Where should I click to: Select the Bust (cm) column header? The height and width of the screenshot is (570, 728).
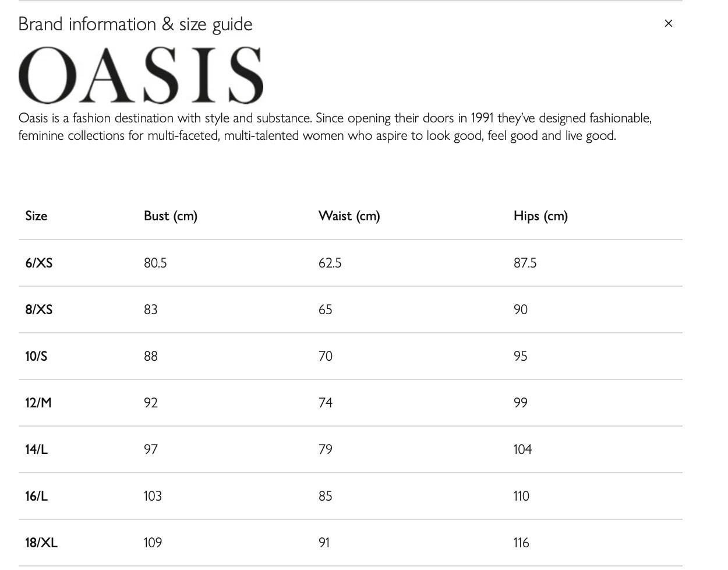(x=171, y=216)
